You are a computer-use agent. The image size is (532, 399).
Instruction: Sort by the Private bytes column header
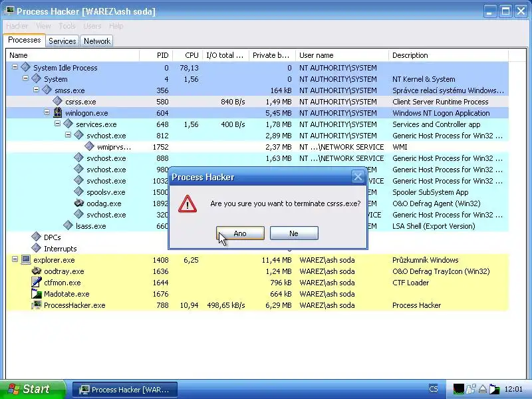click(272, 55)
